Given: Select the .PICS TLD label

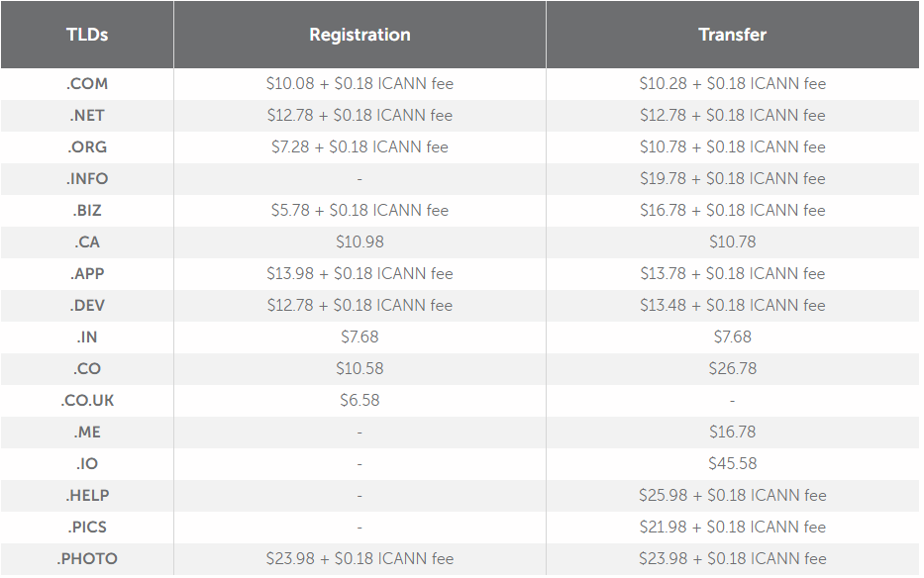Looking at the screenshot, I should [87, 528].
